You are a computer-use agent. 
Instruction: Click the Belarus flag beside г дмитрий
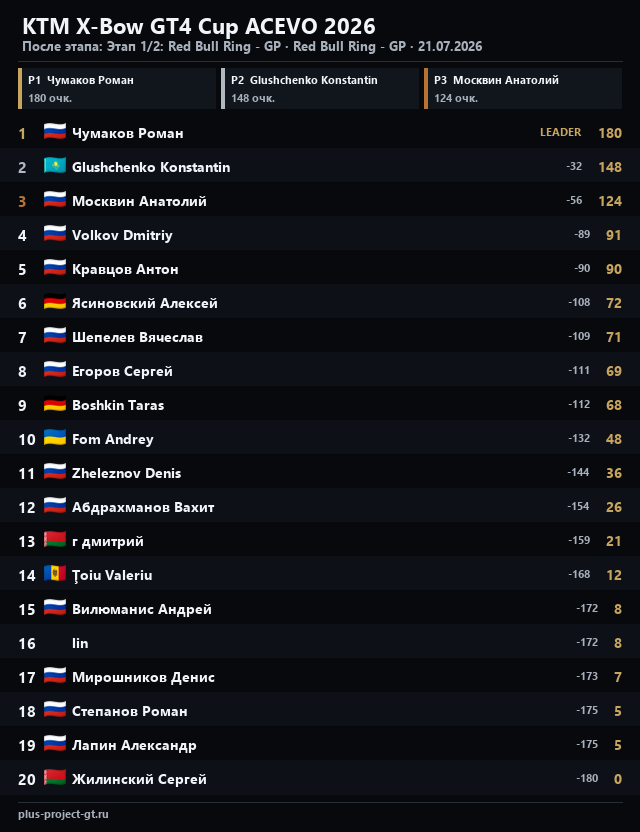(x=55, y=540)
